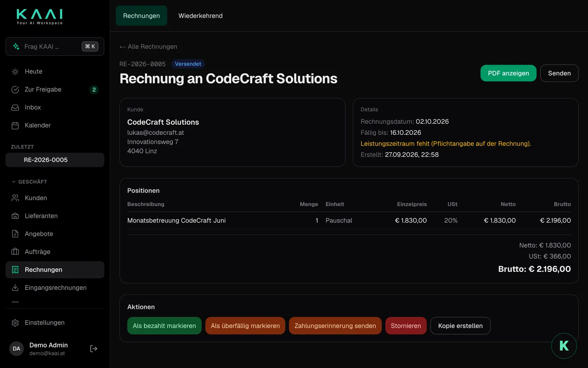Click the 20% USt cell
This screenshot has width=588, height=368.
451,220
